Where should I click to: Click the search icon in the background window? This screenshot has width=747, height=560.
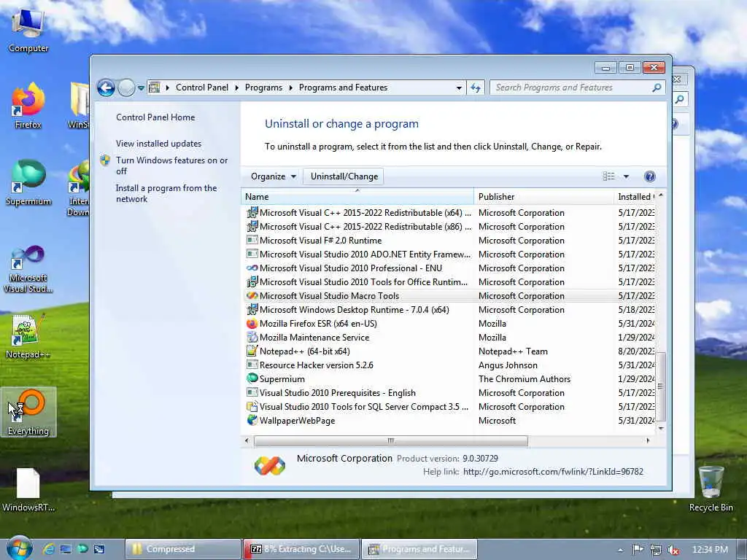click(x=680, y=99)
